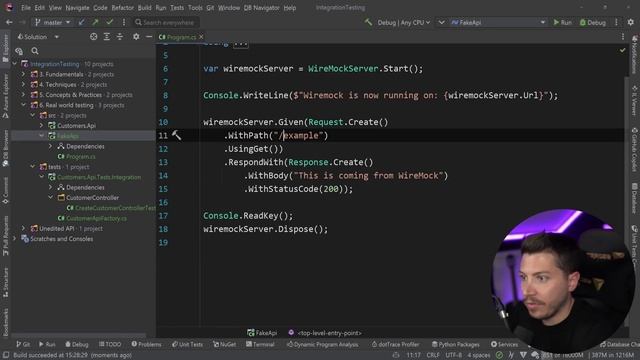
Task: Collapse the IntegrationTesting solution node
Action: tap(15, 64)
